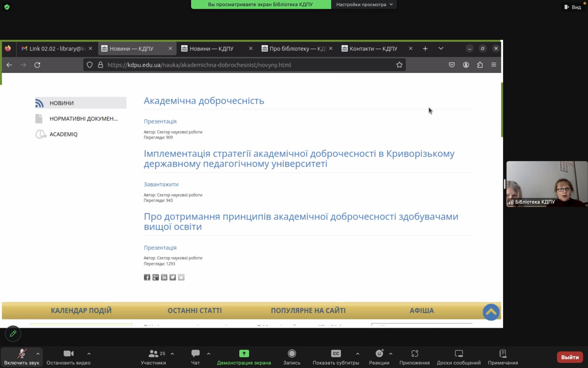Go forward in browser history

point(24,65)
